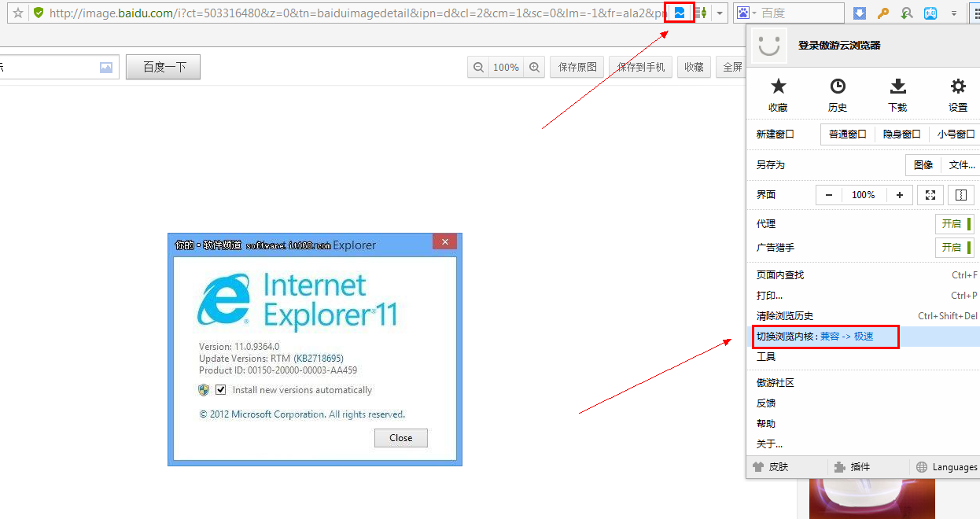Open the KB2718695 update link
Viewport: 980px width, 519px height.
click(319, 358)
